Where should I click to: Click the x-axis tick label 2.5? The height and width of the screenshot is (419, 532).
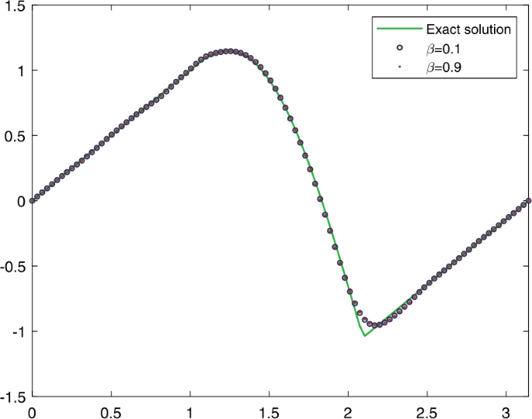click(427, 412)
